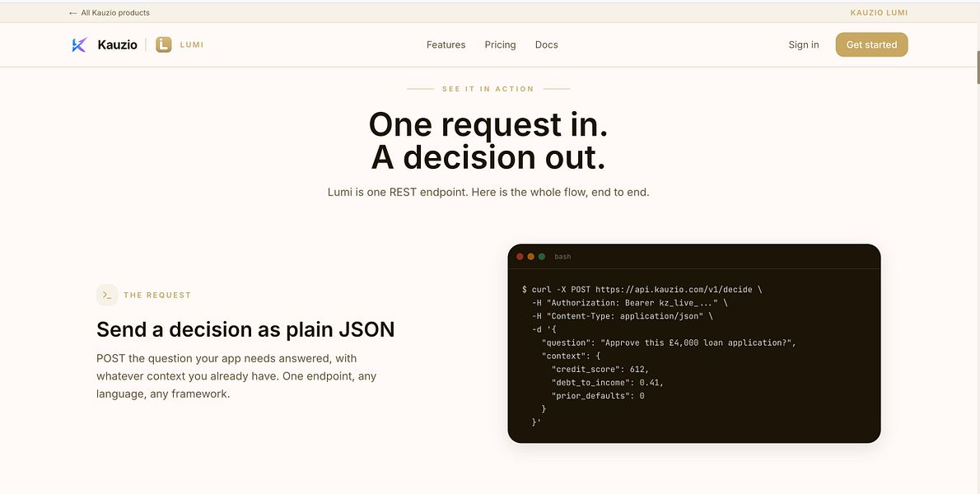Click the Kauzio logo icon

point(79,45)
